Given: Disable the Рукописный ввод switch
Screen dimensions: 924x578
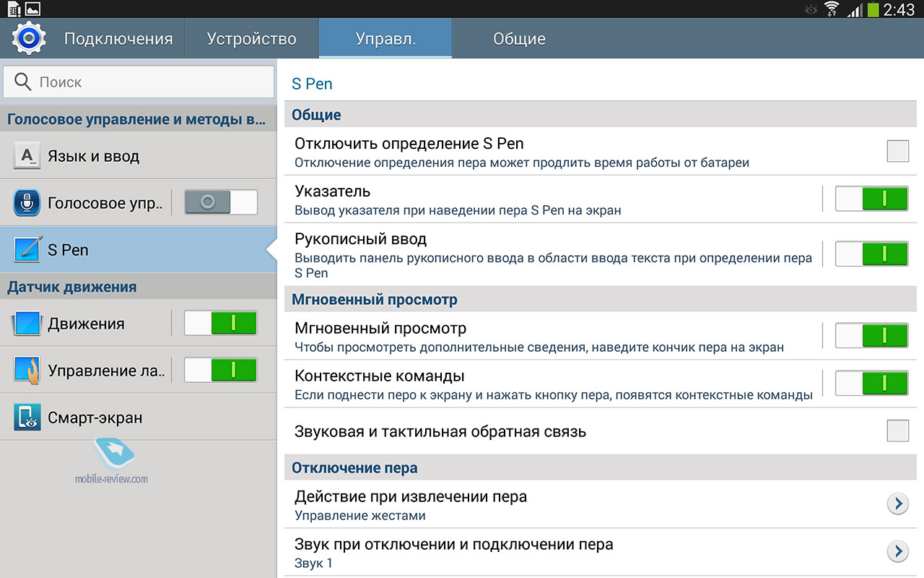Looking at the screenshot, I should pyautogui.click(x=871, y=254).
